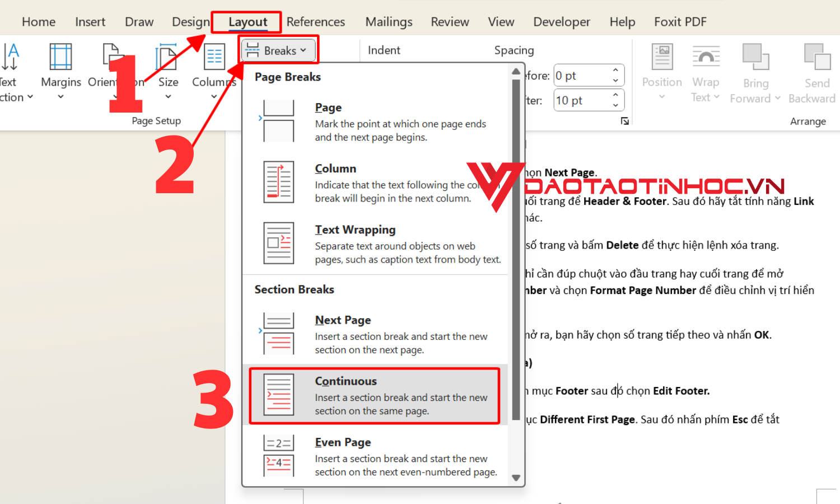Click the Page break icon
This screenshot has width=840, height=504.
[279, 121]
